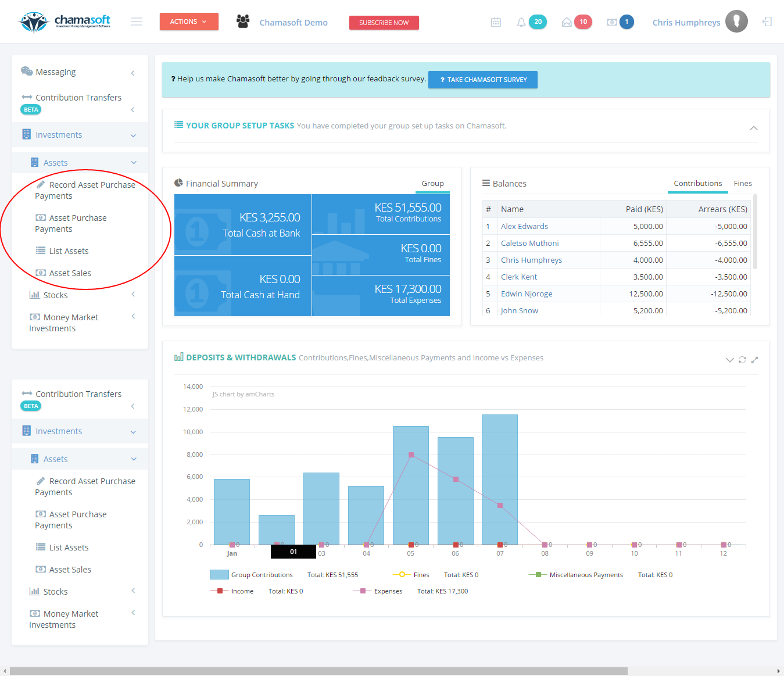Switch to the Fines tab in Balances

click(x=743, y=183)
